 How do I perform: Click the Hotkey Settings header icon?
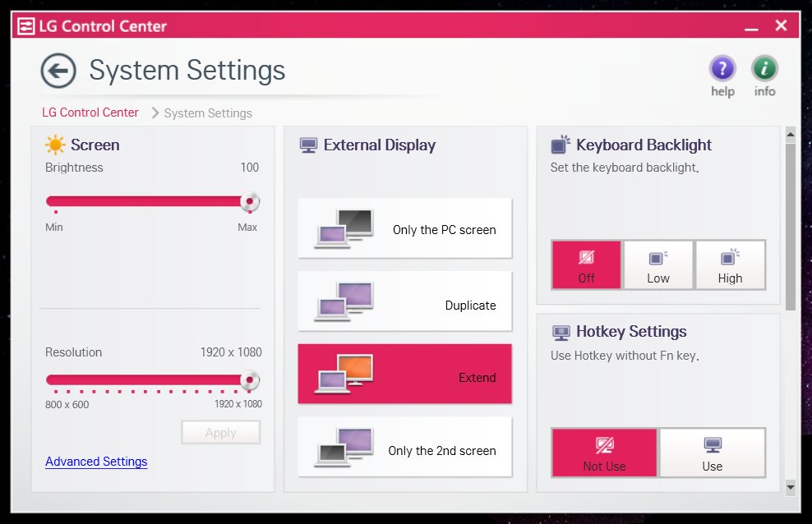point(561,332)
